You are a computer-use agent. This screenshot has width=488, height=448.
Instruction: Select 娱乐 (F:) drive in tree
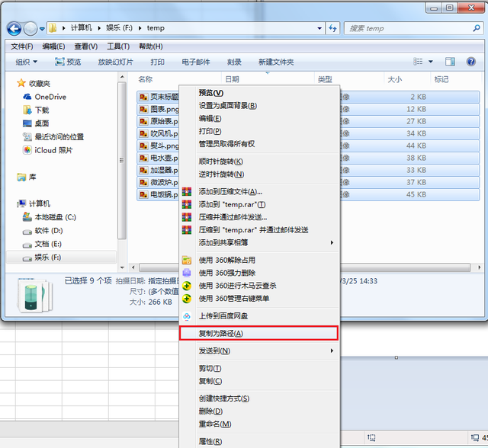point(47,258)
